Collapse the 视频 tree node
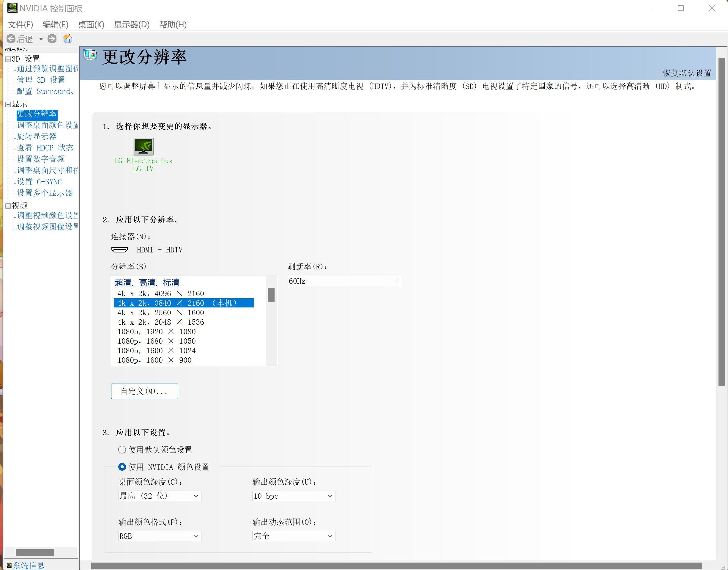Screen dimensions: 728x570 click(8, 206)
